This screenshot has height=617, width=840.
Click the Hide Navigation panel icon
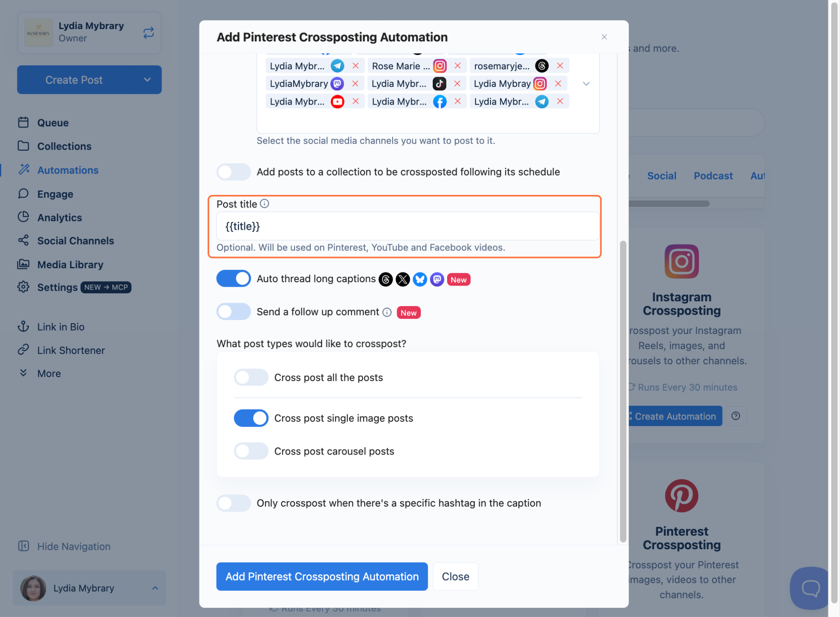[x=23, y=546]
